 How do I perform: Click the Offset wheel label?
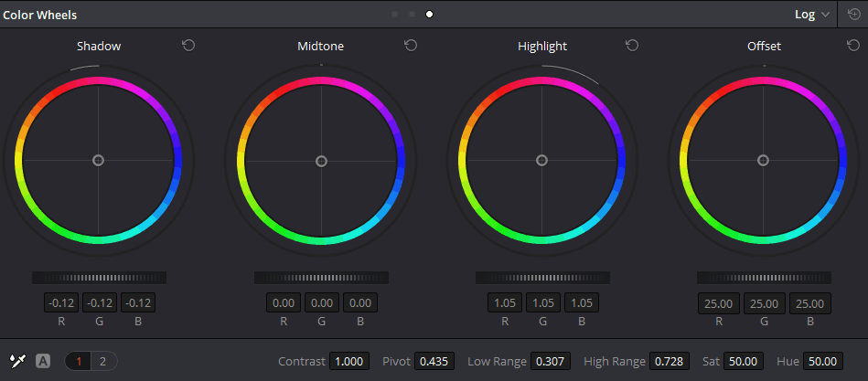(x=764, y=47)
